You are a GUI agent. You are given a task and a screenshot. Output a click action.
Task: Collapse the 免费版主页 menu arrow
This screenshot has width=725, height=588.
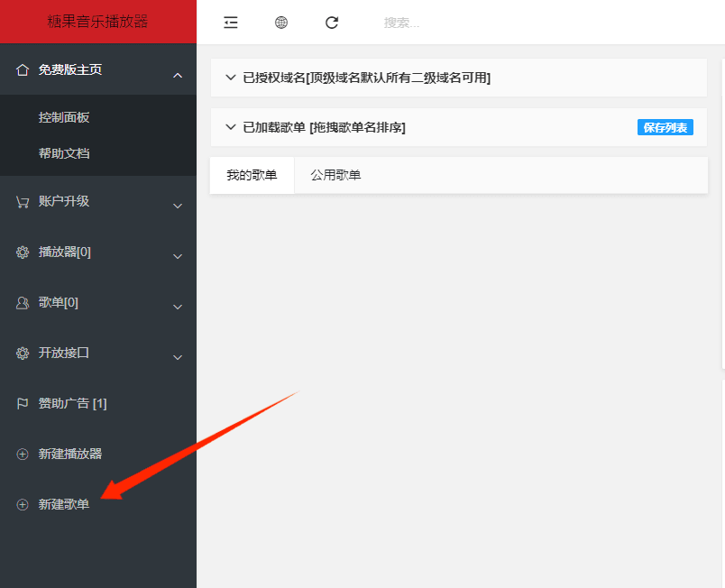[178, 76]
